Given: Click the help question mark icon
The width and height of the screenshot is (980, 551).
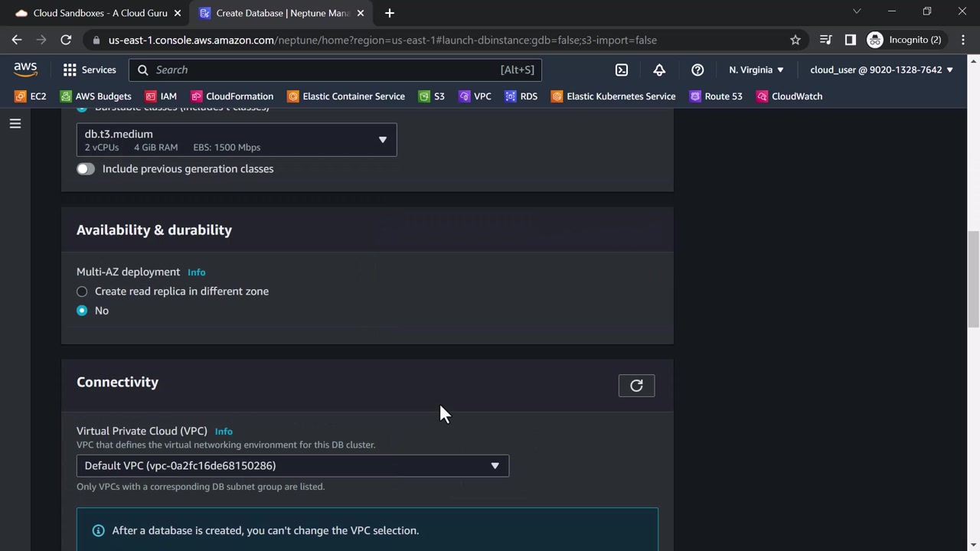Looking at the screenshot, I should tap(697, 70).
